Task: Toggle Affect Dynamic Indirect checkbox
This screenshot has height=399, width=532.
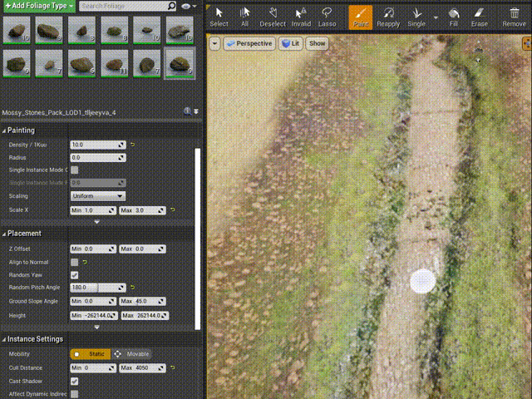Action: (x=74, y=394)
